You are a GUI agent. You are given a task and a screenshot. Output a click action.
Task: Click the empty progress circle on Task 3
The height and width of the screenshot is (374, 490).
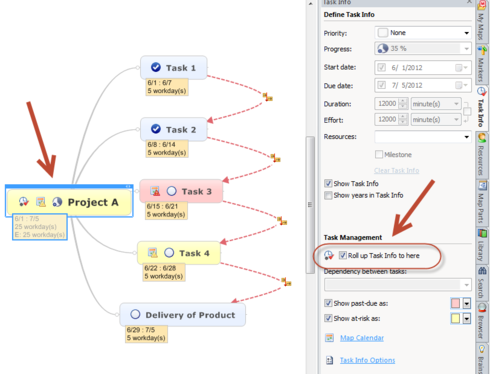coord(171,191)
